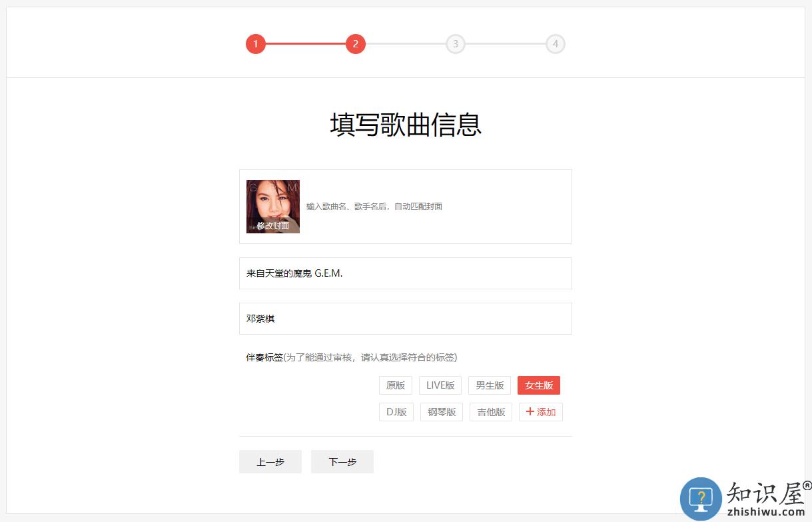This screenshot has height=522, width=812.
Task: Proceed with the 下一步 button
Action: (342, 462)
